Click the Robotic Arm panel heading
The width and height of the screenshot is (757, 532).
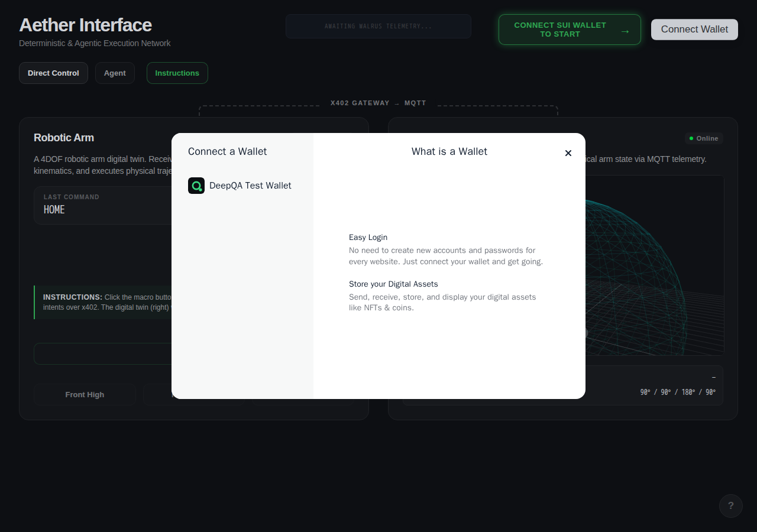64,138
